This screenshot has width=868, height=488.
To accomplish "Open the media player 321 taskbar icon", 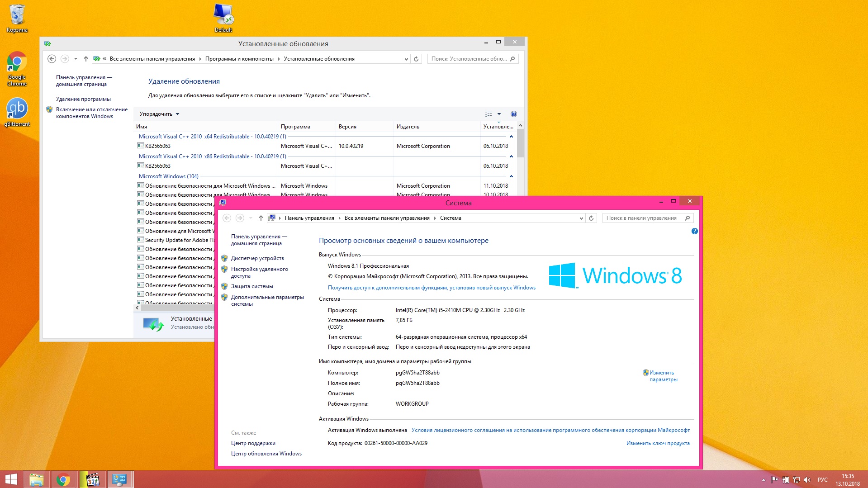I will (x=92, y=479).
